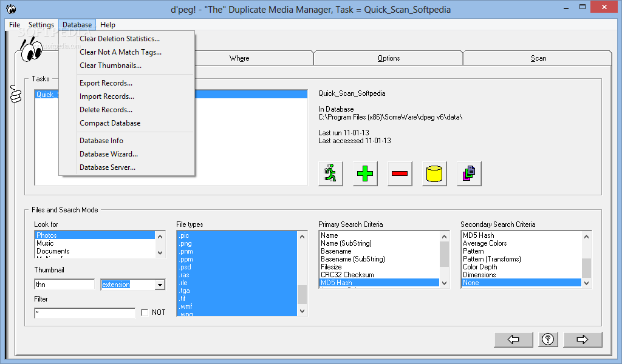Switch to the Scan tab
This screenshot has width=622, height=364.
pos(538,58)
